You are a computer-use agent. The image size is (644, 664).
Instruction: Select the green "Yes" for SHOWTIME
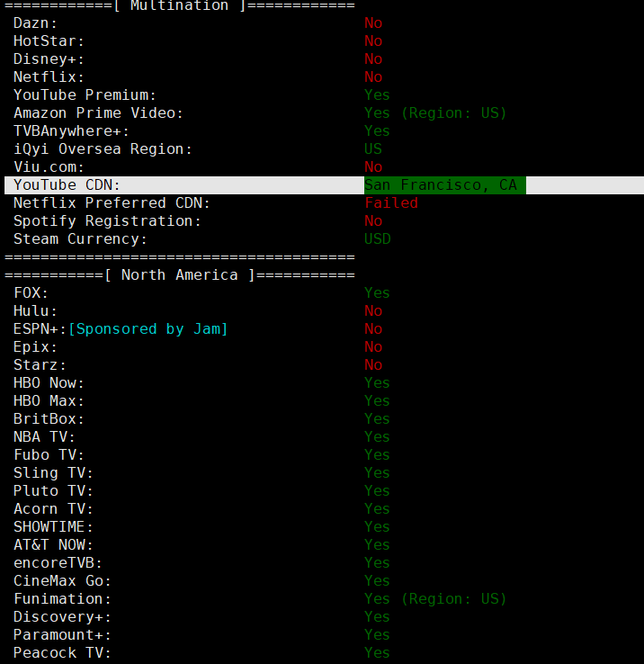377,527
